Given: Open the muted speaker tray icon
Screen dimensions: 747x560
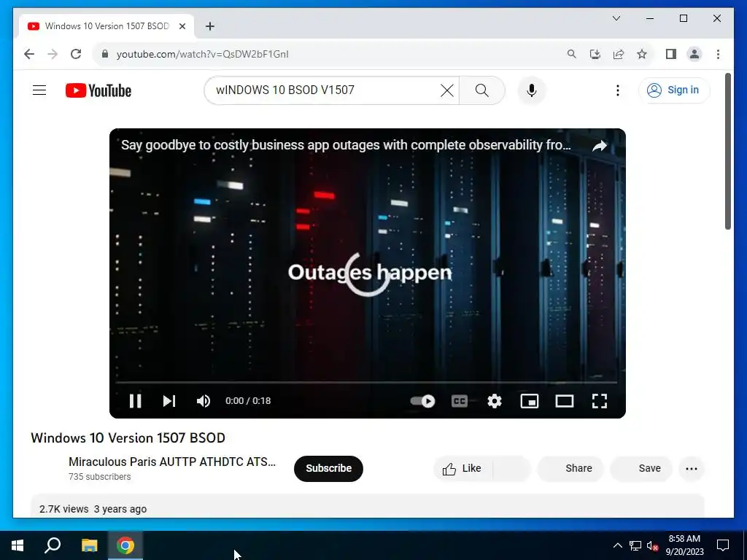Looking at the screenshot, I should 652,545.
